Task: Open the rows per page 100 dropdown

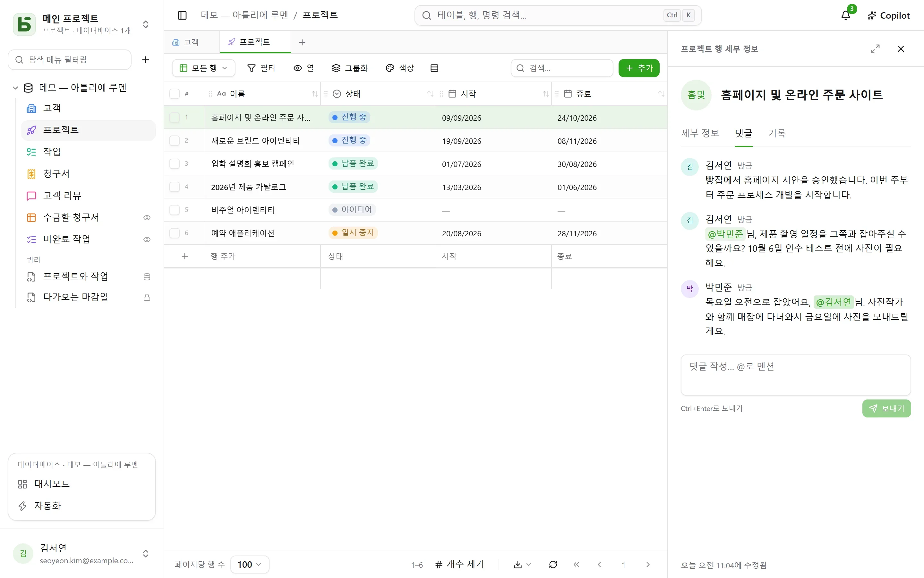Action: point(250,565)
